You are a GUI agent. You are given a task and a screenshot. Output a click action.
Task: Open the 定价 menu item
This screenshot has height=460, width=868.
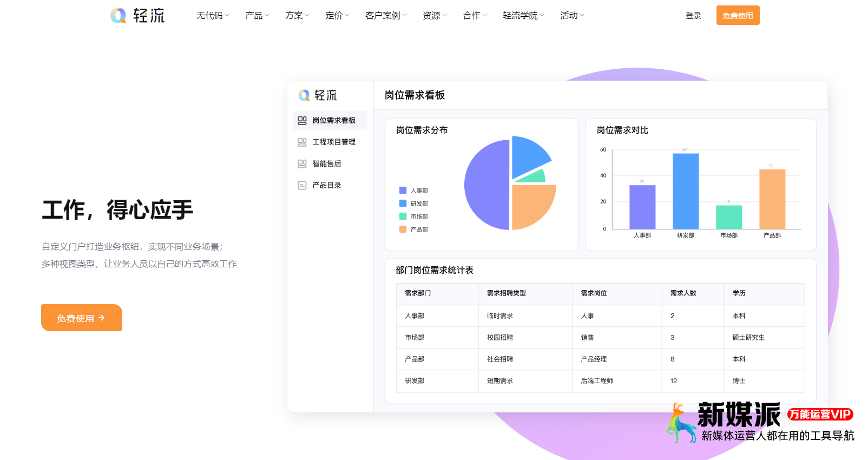pos(337,16)
